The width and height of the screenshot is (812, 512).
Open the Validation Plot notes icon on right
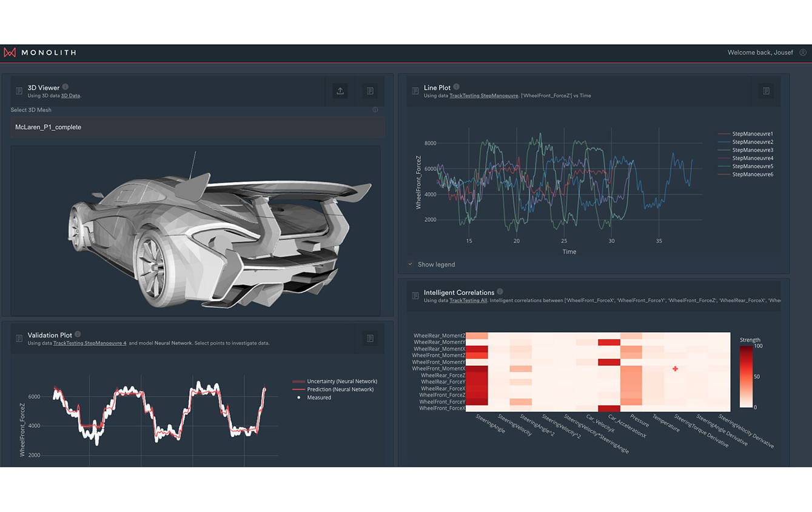370,338
